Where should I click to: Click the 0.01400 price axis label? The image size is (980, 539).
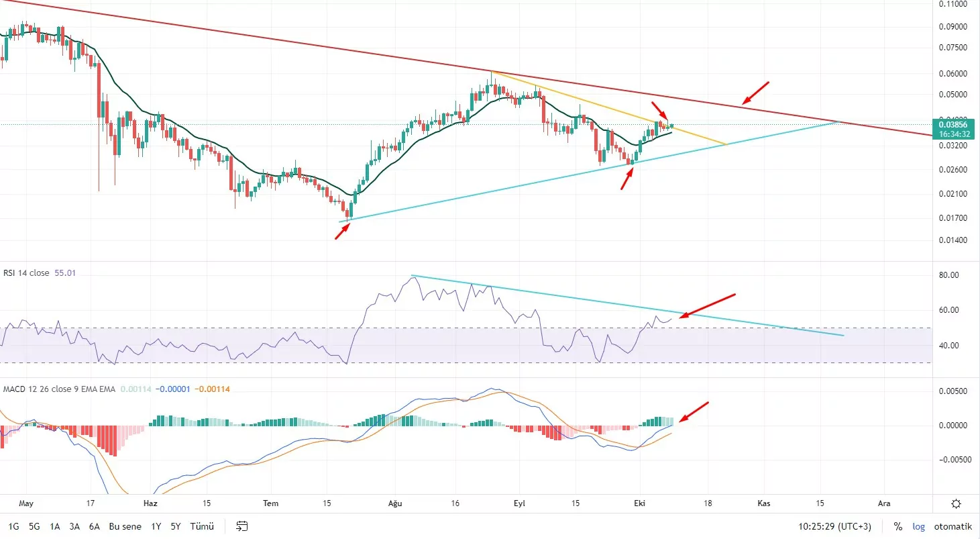pyautogui.click(x=952, y=240)
